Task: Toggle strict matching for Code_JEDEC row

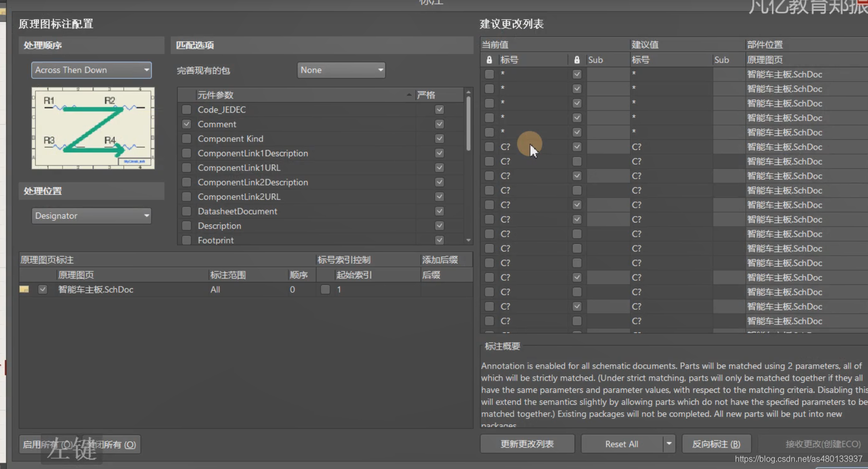Action: pyautogui.click(x=440, y=109)
